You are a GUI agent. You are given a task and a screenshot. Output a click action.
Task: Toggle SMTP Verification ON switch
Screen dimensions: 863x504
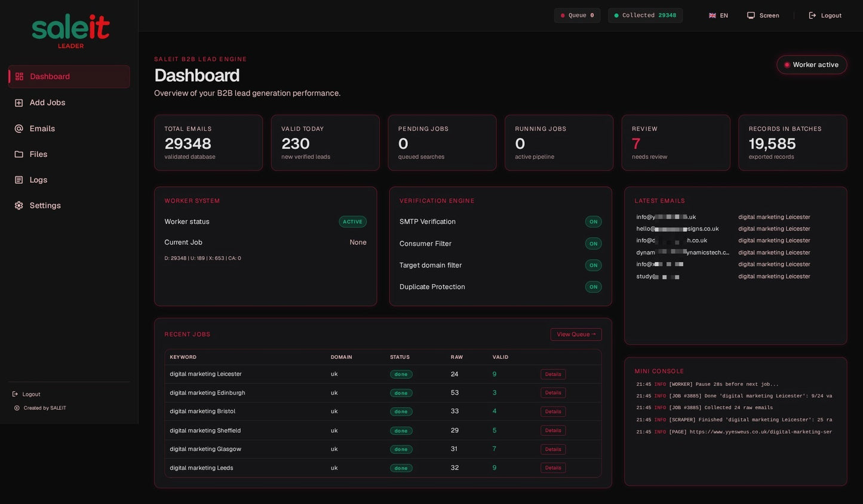593,222
